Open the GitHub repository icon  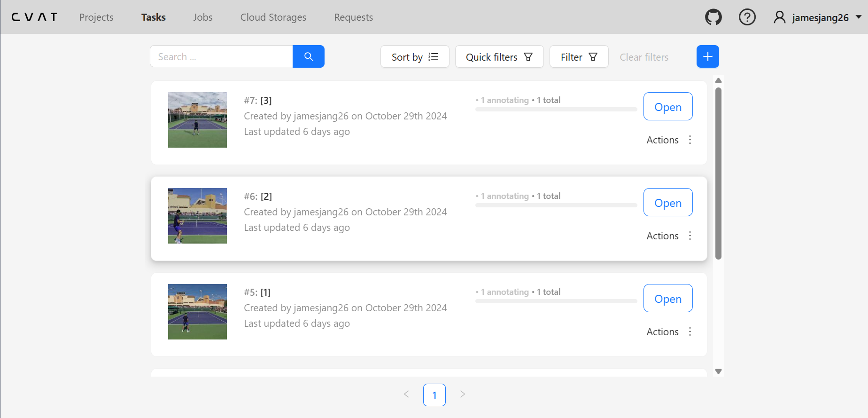[x=713, y=17]
